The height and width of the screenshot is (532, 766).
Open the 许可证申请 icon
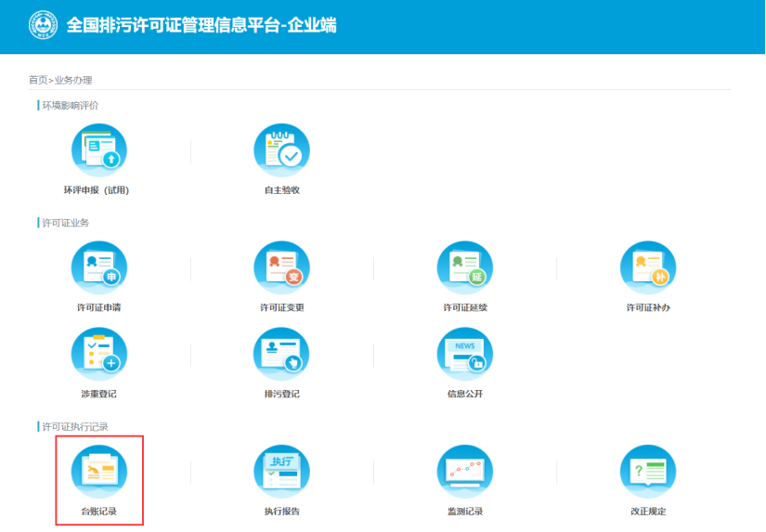point(98,267)
